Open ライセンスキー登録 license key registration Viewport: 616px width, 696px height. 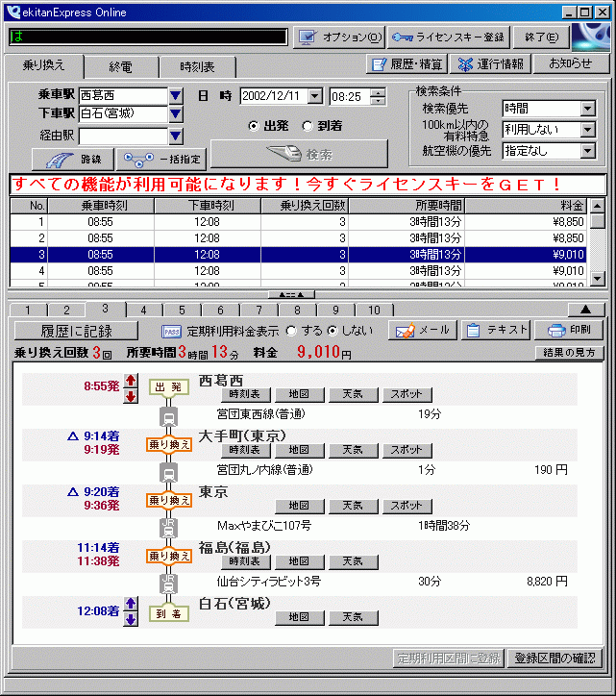coord(449,37)
